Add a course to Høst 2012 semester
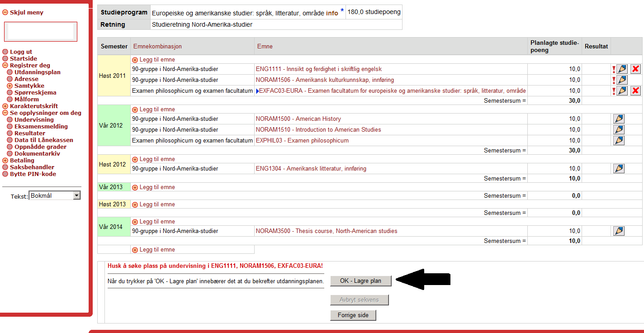Viewport: 644px width, 333px height. point(153,159)
